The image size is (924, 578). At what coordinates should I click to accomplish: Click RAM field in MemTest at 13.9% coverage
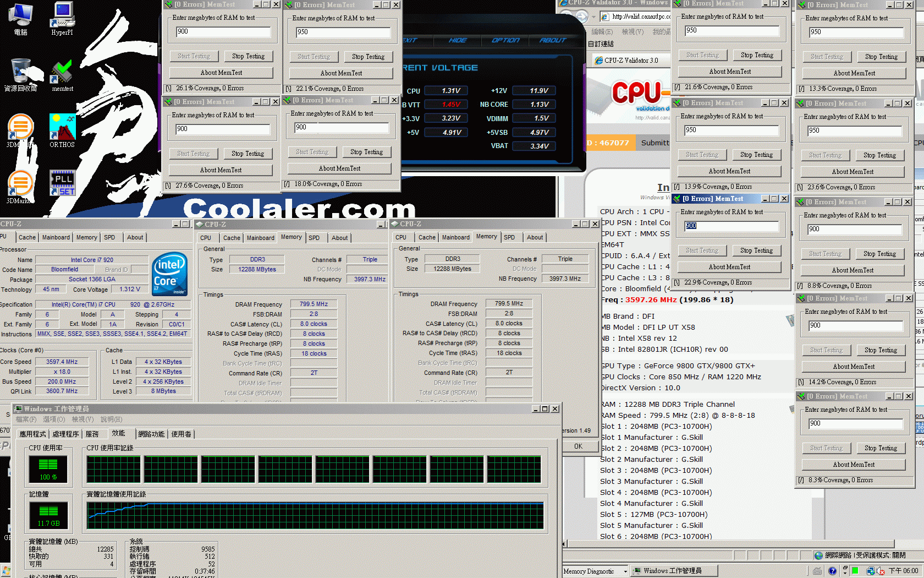tap(731, 130)
